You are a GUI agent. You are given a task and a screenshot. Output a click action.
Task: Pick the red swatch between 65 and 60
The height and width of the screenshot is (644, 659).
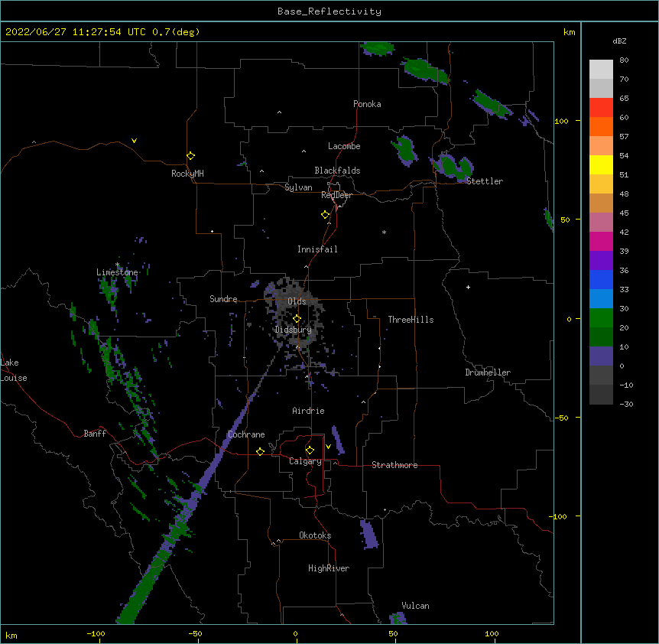point(601,107)
